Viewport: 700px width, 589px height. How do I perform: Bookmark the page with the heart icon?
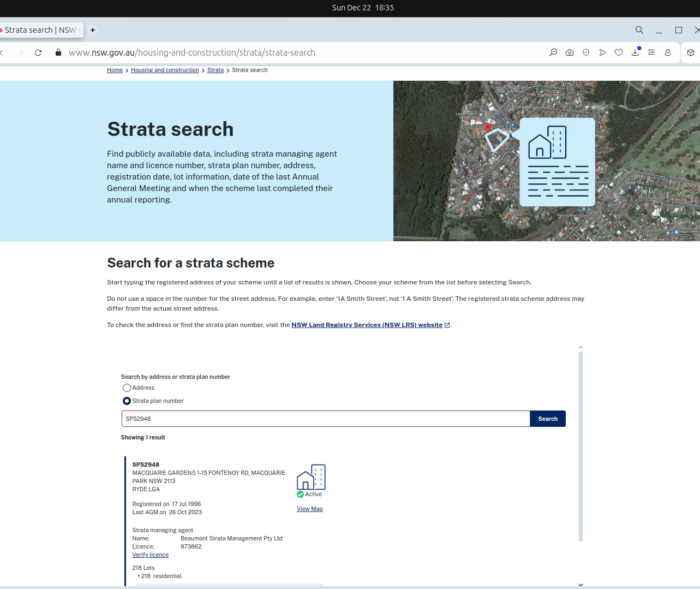pyautogui.click(x=619, y=52)
